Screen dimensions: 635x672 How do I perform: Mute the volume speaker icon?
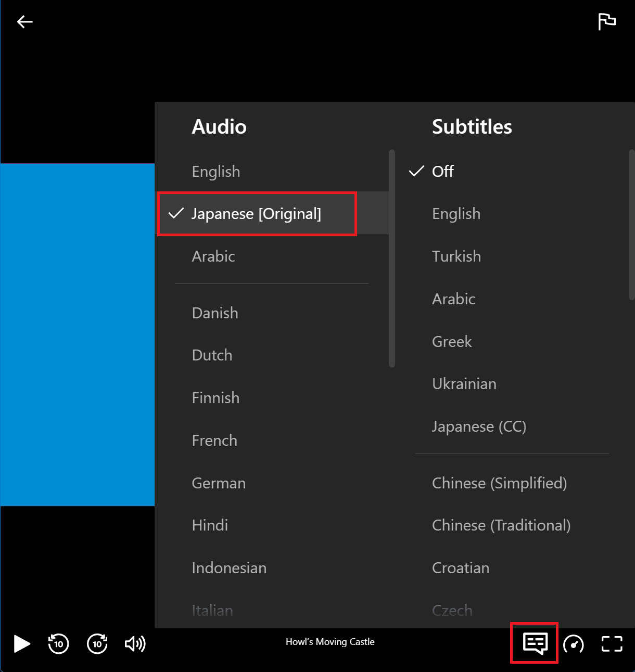point(135,644)
